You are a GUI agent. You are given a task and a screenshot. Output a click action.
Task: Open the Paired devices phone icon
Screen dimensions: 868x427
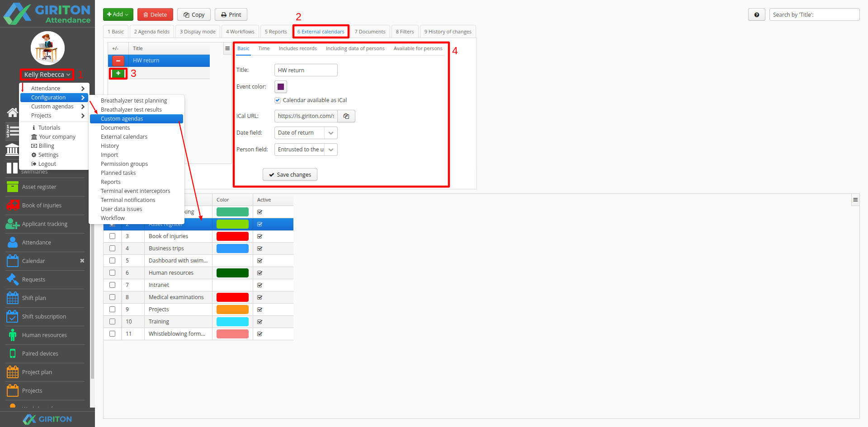13,353
